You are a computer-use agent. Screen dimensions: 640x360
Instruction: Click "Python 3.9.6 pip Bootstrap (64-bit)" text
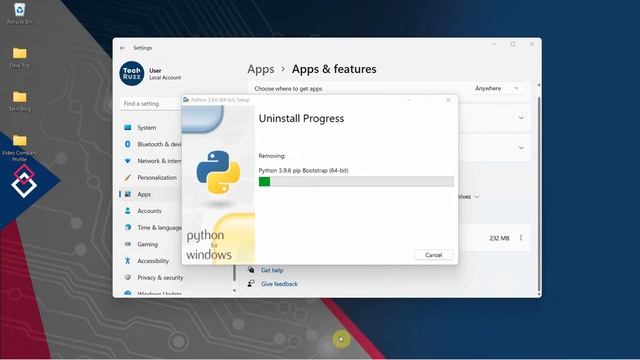303,171
